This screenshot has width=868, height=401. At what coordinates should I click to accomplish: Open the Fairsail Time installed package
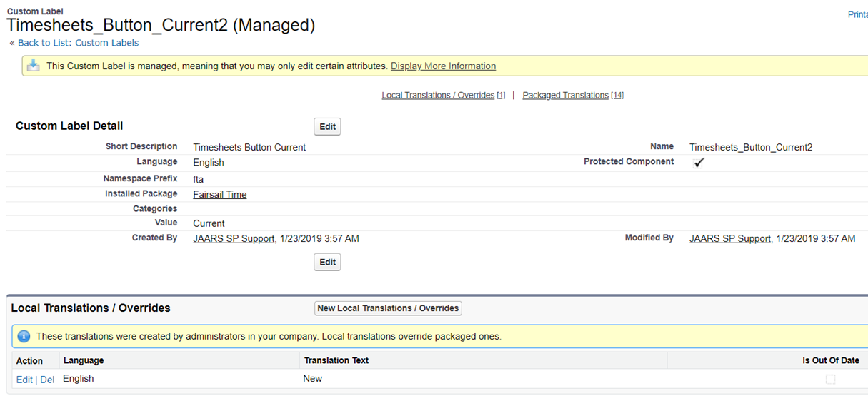point(219,195)
